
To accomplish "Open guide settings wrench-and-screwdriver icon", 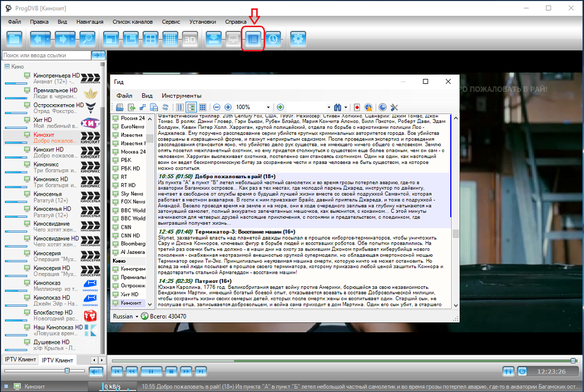I will click(394, 107).
